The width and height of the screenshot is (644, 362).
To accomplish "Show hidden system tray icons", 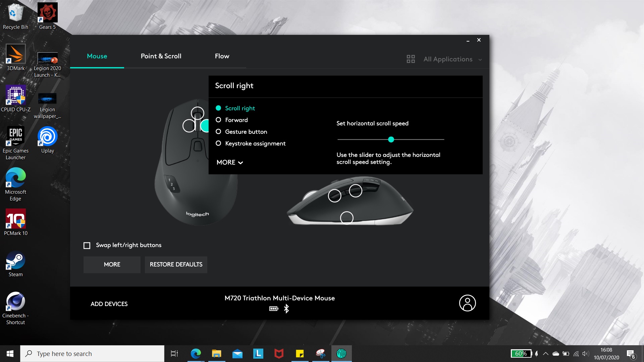I will [x=546, y=353].
